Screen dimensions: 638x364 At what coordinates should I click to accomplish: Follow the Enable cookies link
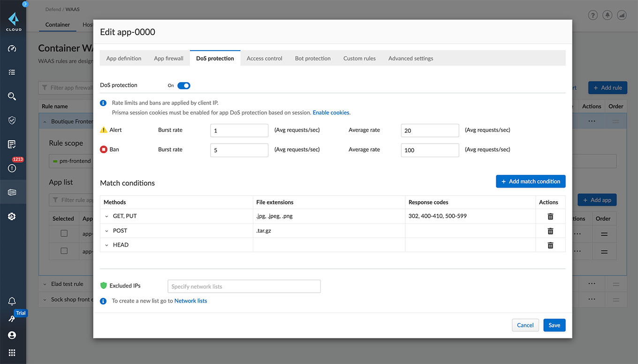point(331,113)
